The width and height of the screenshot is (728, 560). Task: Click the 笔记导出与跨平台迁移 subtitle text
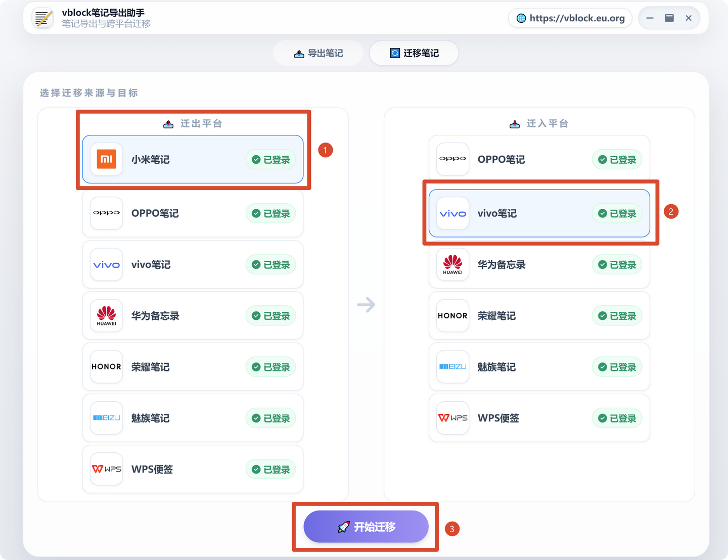[106, 24]
